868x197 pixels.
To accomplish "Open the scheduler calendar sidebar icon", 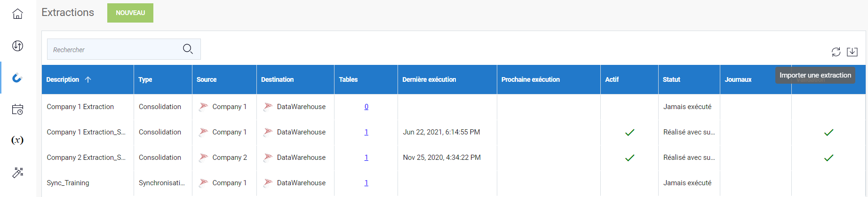I will tap(17, 110).
